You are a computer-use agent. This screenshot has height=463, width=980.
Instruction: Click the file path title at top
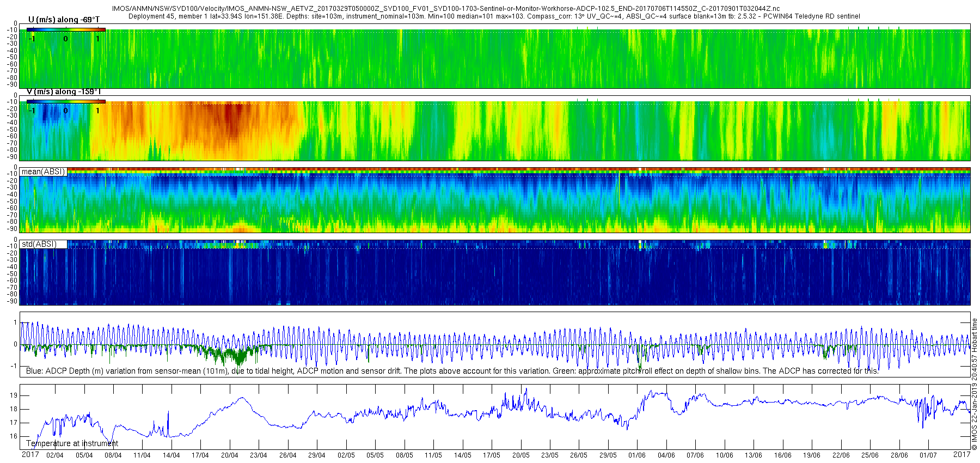445,9
